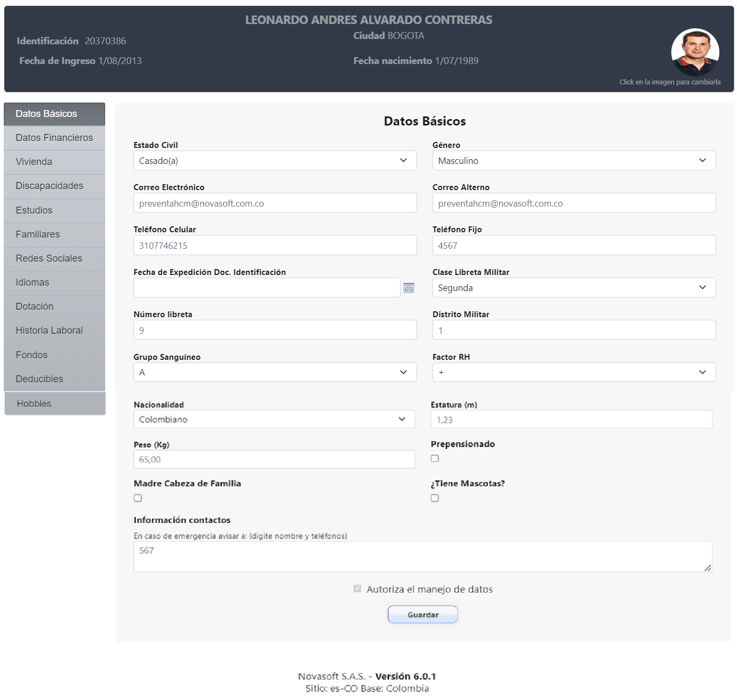Open the Grupo Sanguíneo dropdown
The width and height of the screenshot is (737, 700).
coord(275,372)
